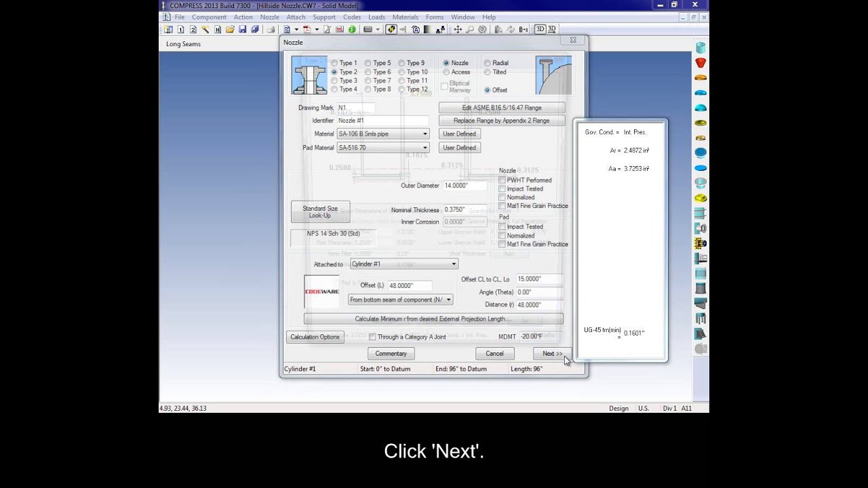Select the Type 6 radio button

368,72
